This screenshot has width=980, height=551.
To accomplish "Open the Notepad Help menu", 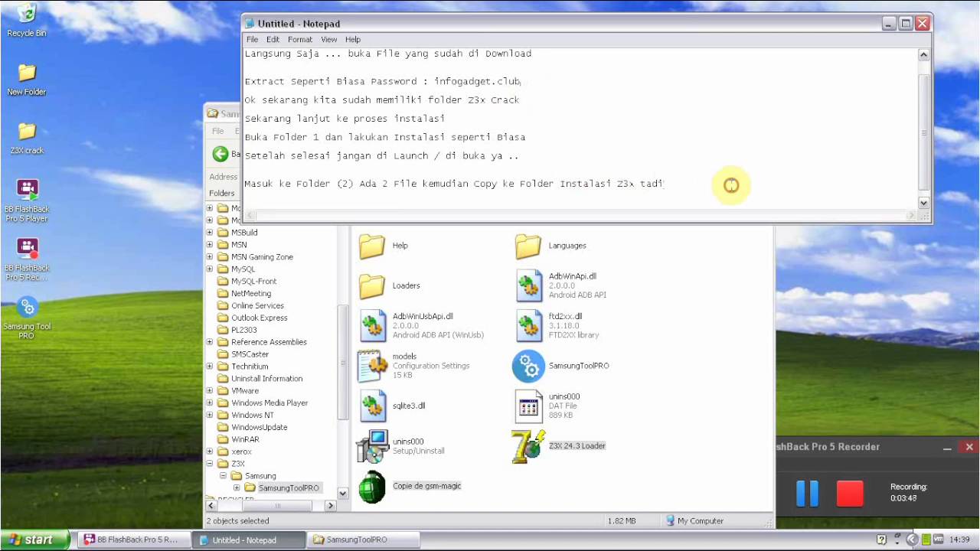I will [353, 39].
